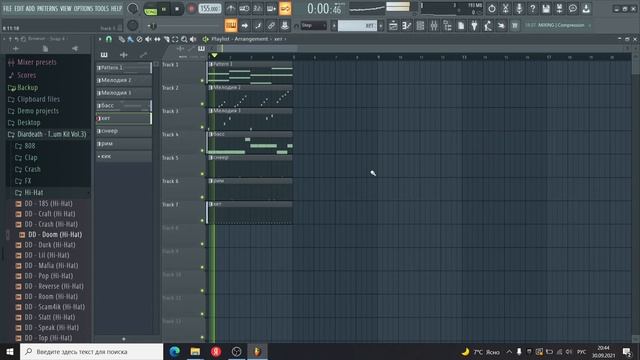Open the Playlist window icon
The image size is (640, 360).
[393, 26]
